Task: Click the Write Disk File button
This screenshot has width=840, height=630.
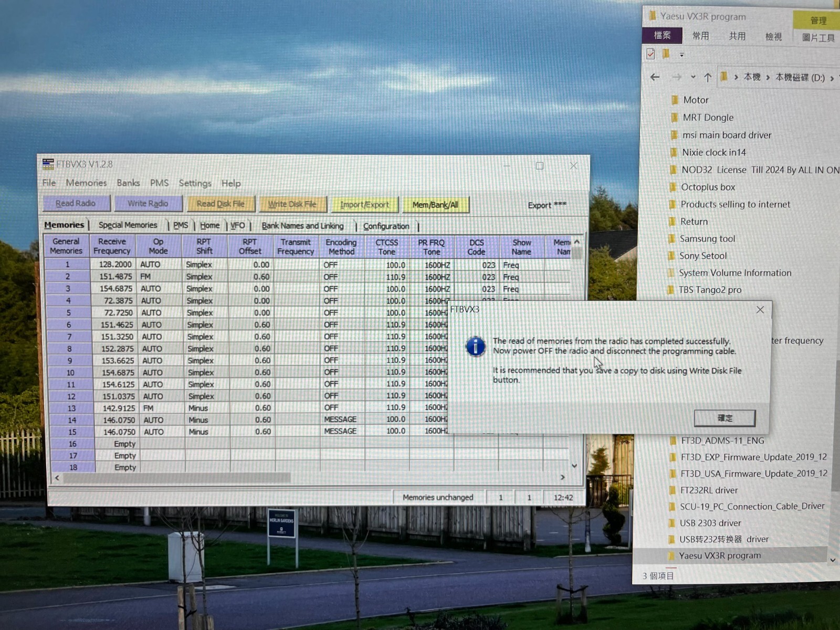Action: click(x=292, y=204)
